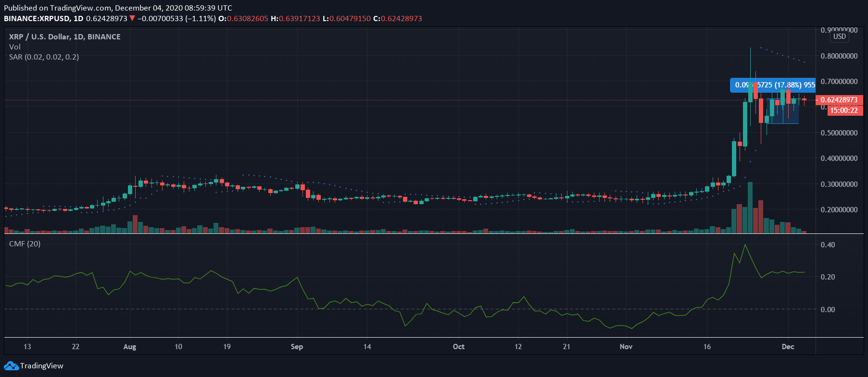Click the 0.80000000 price axis label

click(839, 56)
